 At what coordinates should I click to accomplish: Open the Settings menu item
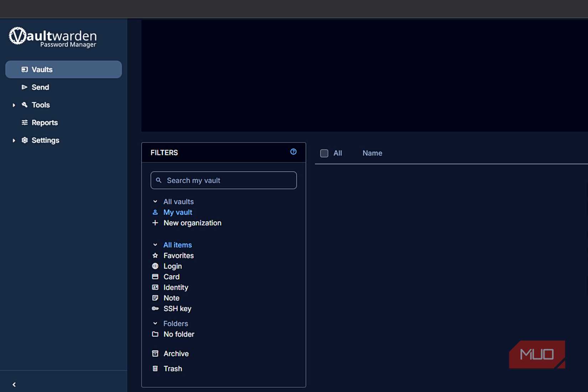pos(45,140)
